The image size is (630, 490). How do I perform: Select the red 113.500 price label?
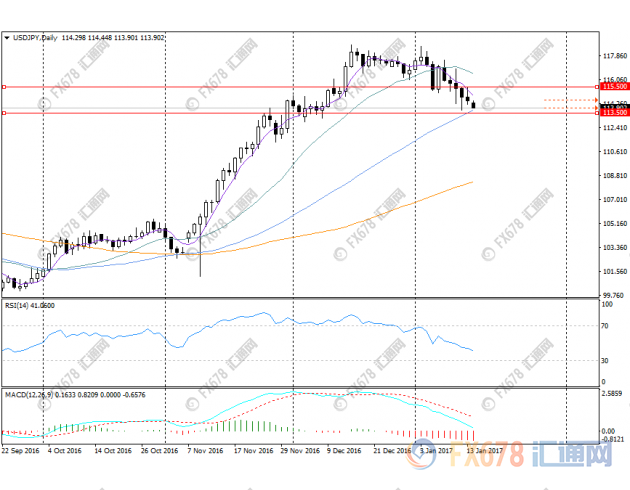coord(613,113)
